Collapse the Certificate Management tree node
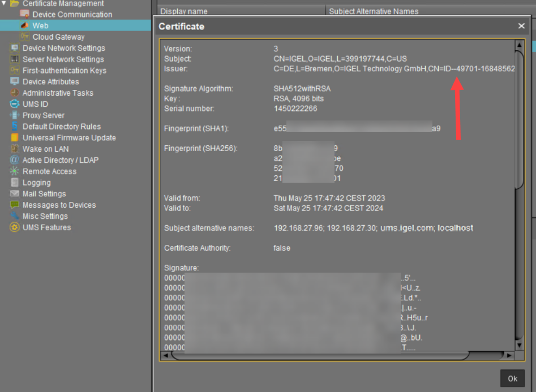This screenshot has width=536, height=392. click(5, 3)
